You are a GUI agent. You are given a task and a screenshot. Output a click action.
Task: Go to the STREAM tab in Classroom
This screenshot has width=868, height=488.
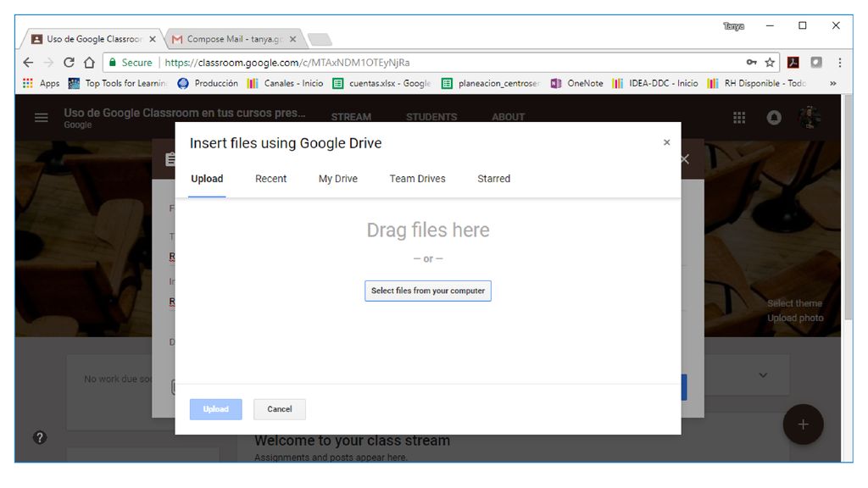tap(351, 117)
